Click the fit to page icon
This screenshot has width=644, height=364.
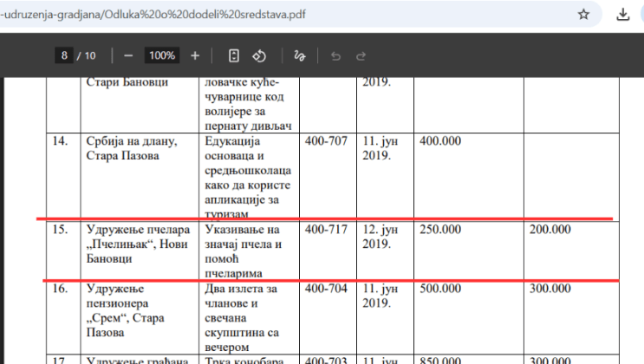(x=234, y=55)
